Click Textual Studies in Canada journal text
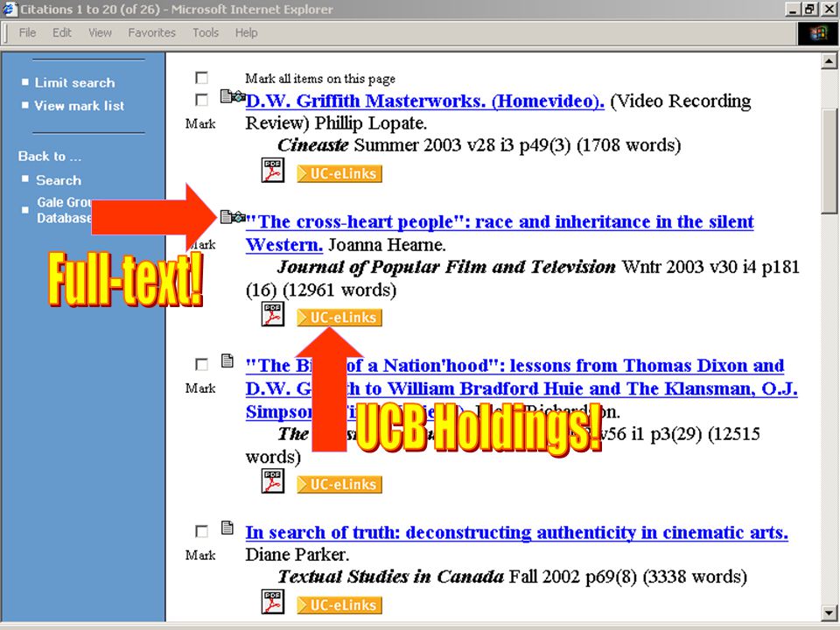 [390, 577]
